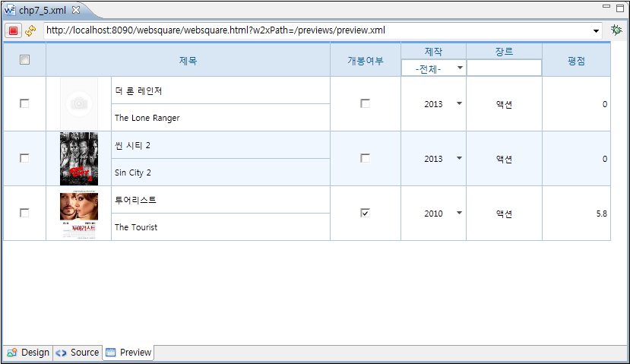Click The Tourist poster thumbnail
The height and width of the screenshot is (364, 630).
pyautogui.click(x=79, y=214)
